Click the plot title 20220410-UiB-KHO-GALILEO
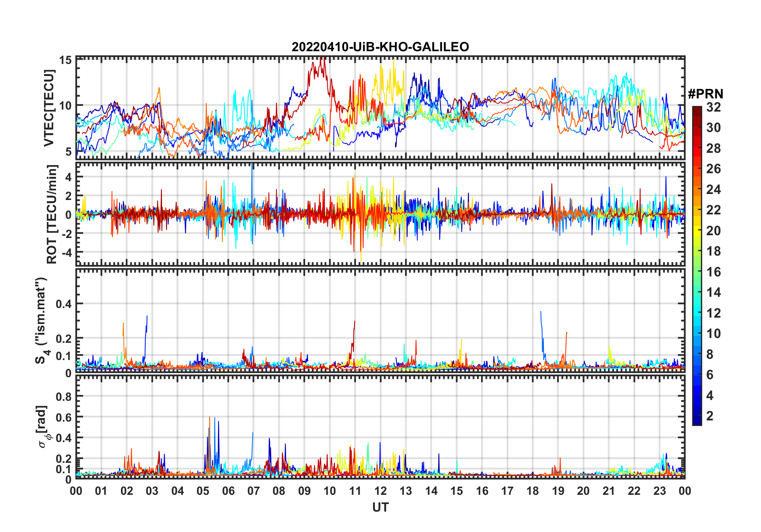This screenshot has height=532, width=761. 380,47
